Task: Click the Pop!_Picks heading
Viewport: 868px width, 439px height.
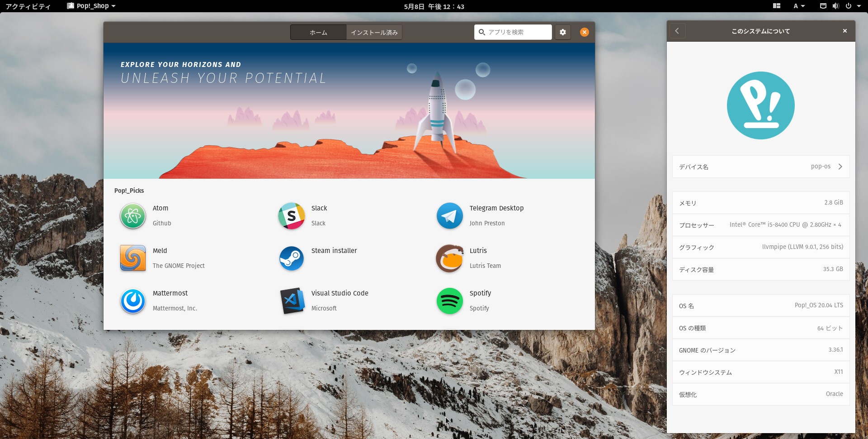Action: (129, 191)
